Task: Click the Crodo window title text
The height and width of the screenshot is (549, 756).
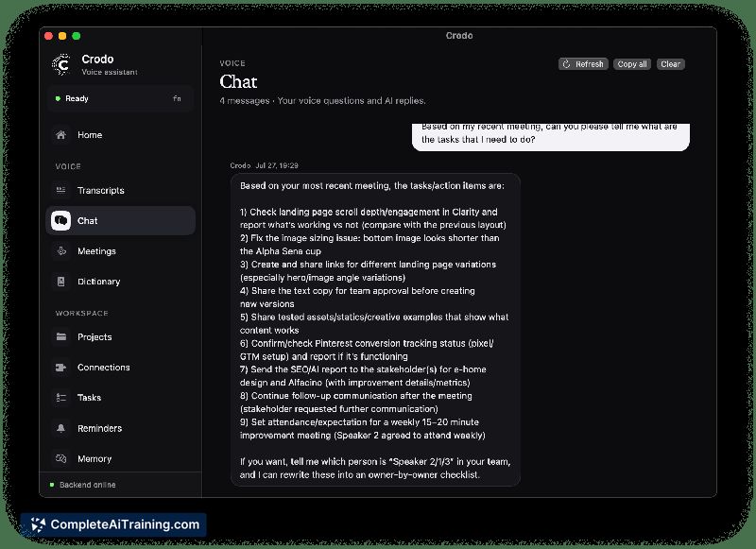Action: coord(459,36)
